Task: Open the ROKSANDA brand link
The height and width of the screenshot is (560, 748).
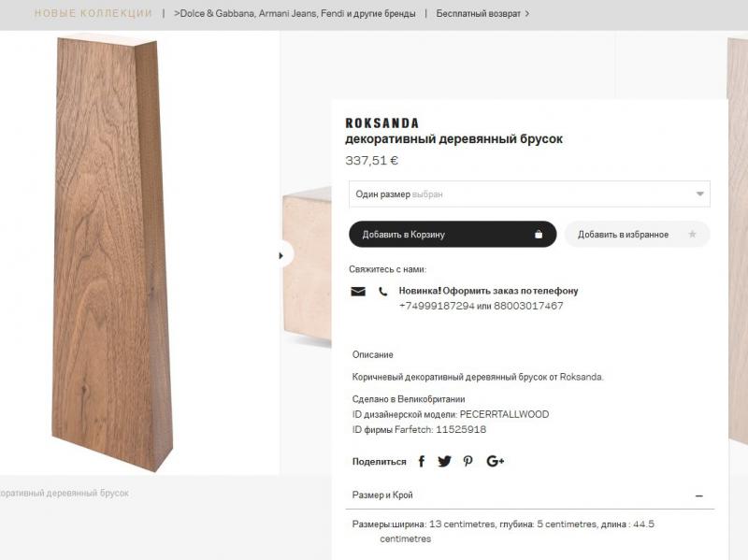Action: click(x=382, y=123)
